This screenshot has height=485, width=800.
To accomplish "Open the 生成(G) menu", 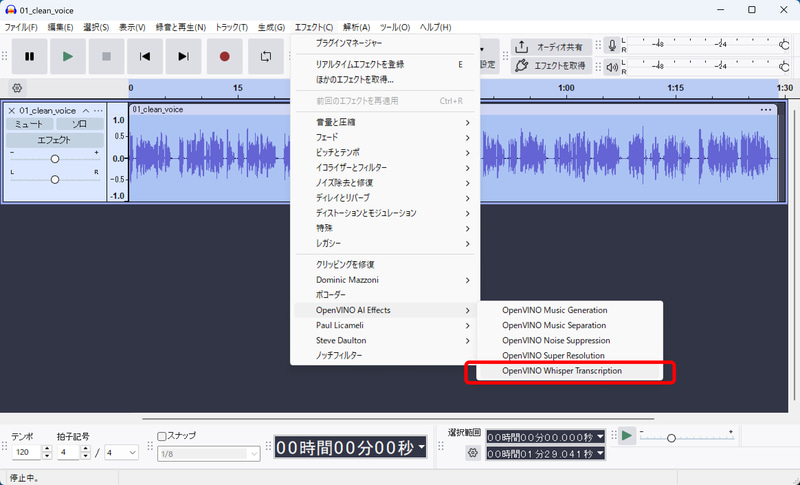I will pos(271,27).
